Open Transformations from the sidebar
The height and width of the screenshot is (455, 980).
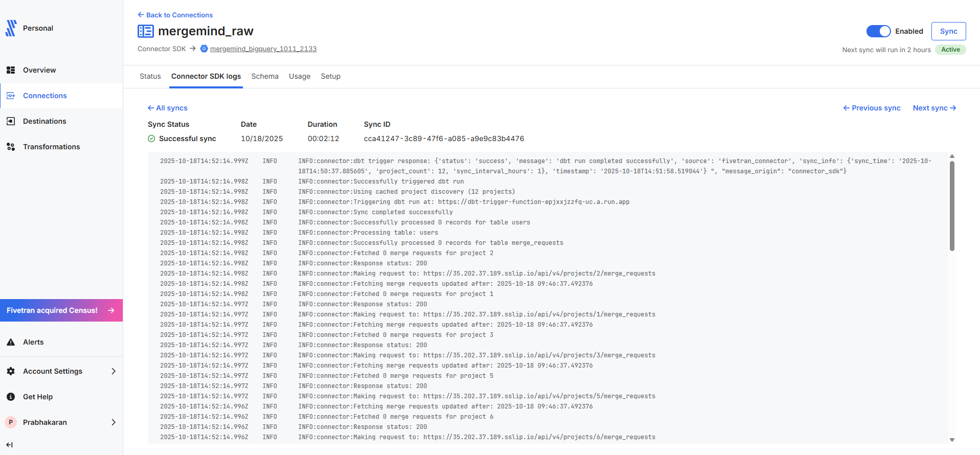(x=51, y=147)
